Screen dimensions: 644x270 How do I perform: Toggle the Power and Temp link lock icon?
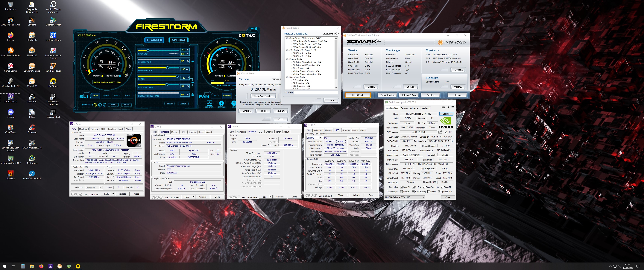pos(192,82)
